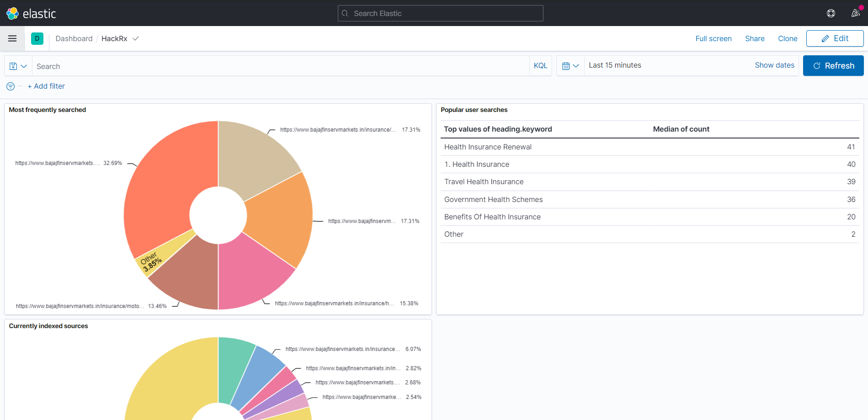Click the 2.68% label in sources chart

point(413,383)
